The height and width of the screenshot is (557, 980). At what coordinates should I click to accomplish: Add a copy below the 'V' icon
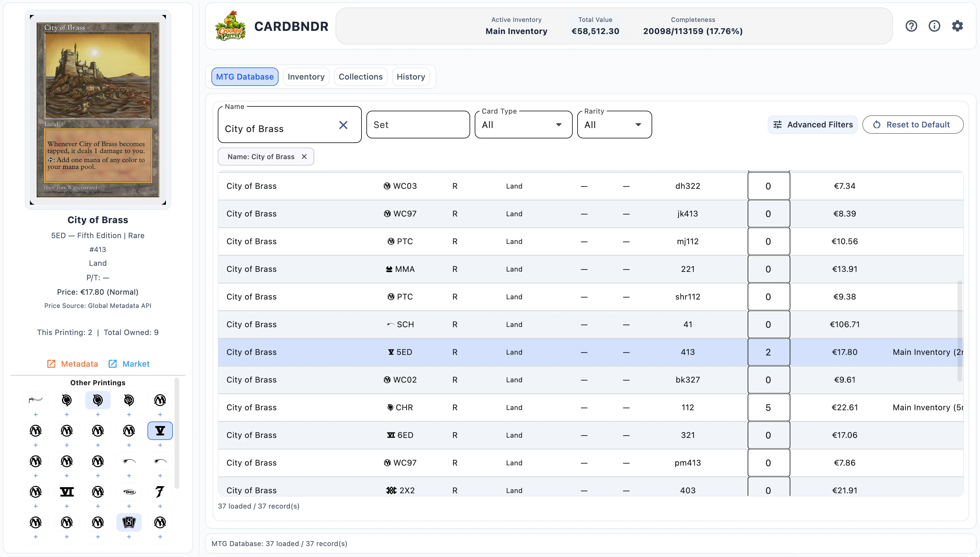(160, 445)
